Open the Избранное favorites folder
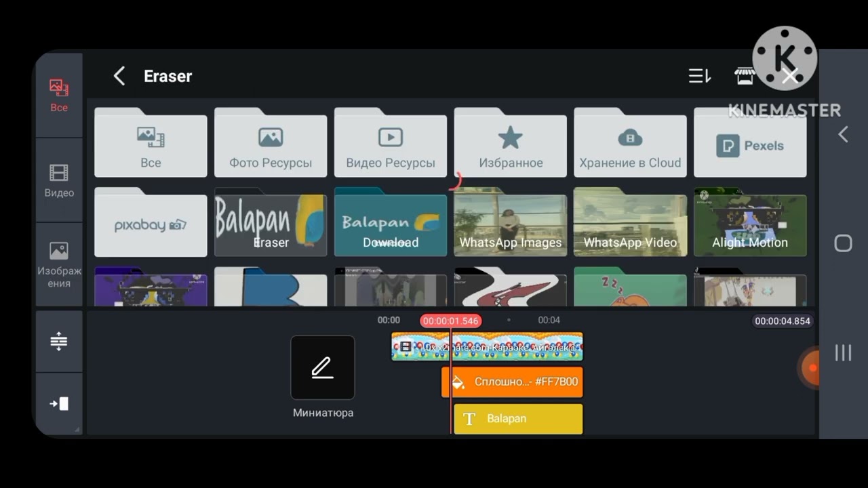The image size is (868, 488). [x=511, y=143]
